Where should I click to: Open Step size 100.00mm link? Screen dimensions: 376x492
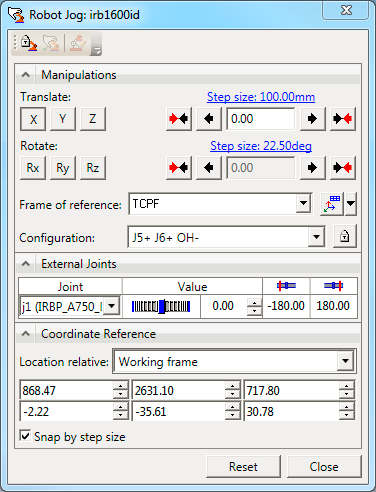tap(261, 97)
